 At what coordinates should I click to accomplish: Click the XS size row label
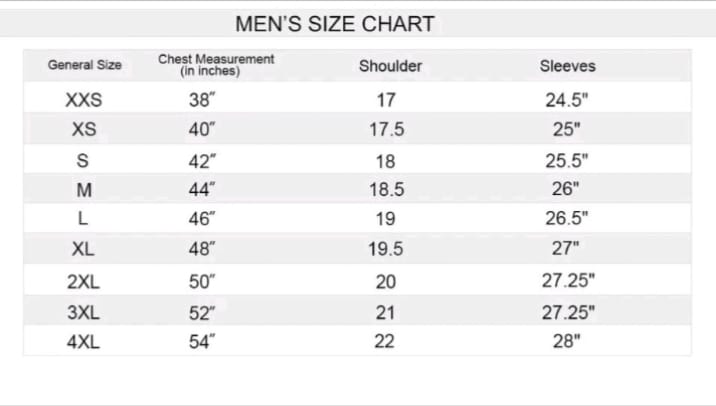coord(84,130)
